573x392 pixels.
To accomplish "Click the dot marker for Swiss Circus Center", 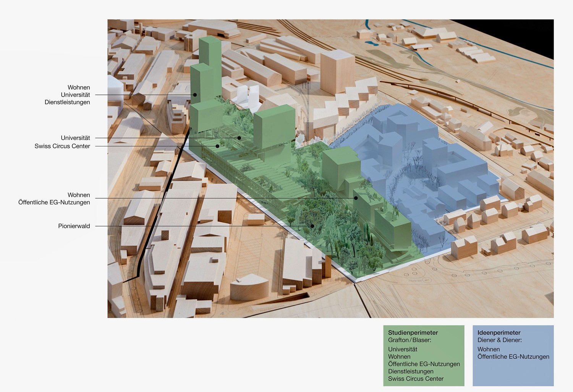I will click(217, 146).
